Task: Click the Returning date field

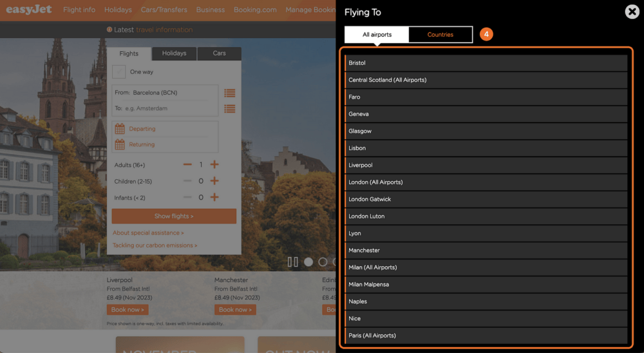Action: tap(165, 144)
